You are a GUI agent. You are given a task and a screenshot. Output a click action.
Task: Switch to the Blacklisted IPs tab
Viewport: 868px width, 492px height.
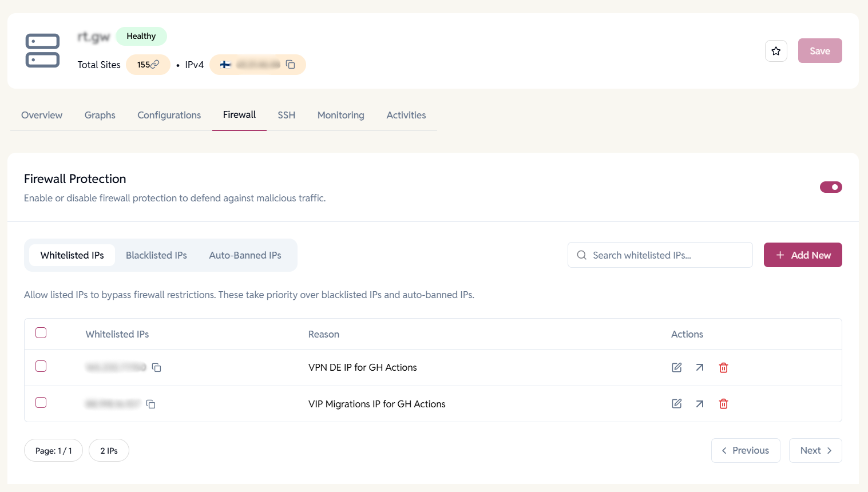tap(156, 255)
